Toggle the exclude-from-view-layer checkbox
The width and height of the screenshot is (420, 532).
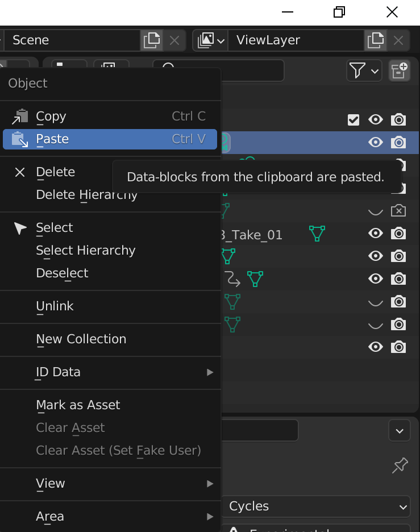coord(354,120)
